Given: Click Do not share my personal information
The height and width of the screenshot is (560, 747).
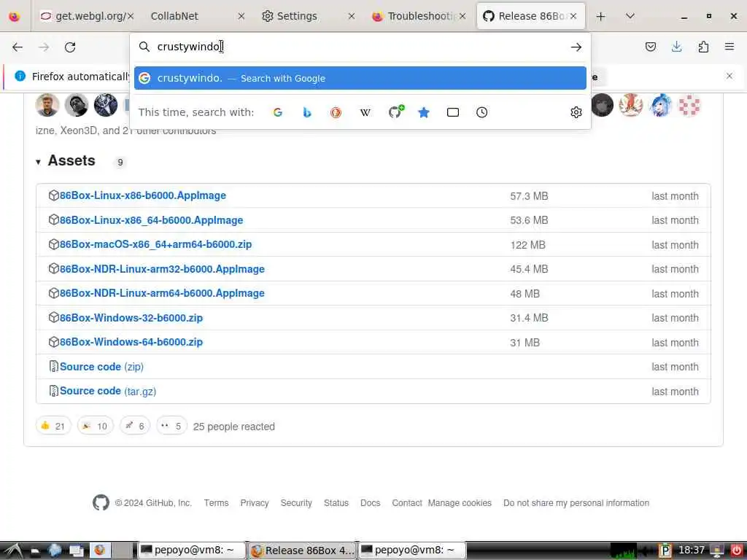Looking at the screenshot, I should 576,503.
